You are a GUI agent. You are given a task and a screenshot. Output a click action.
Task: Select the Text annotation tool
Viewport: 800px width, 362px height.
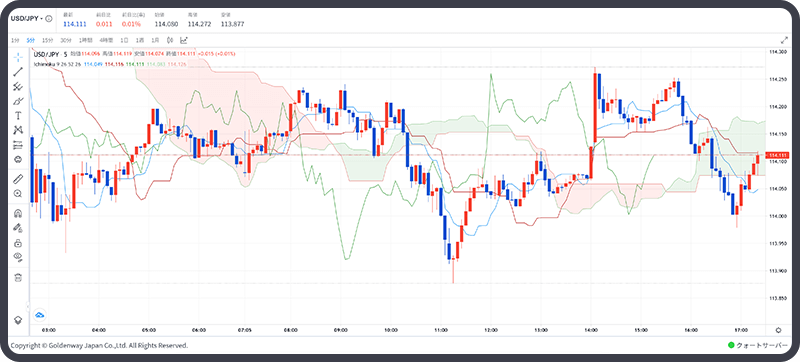(x=18, y=115)
